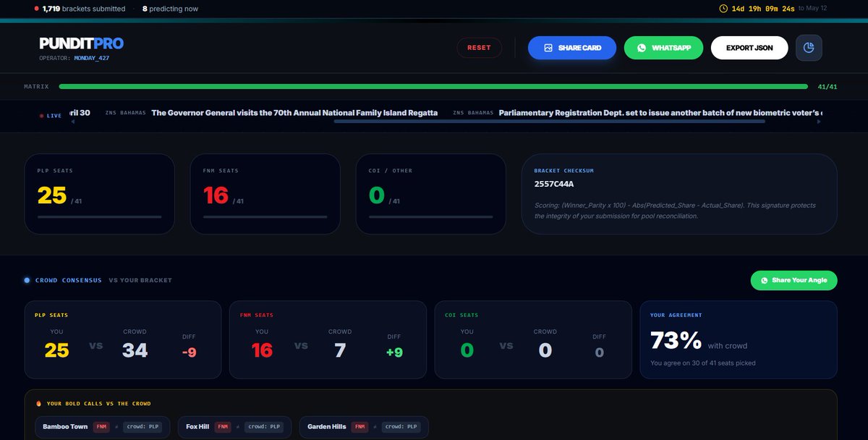Click the bracket checksum value 2557C44A
The width and height of the screenshot is (868, 440).
point(554,184)
